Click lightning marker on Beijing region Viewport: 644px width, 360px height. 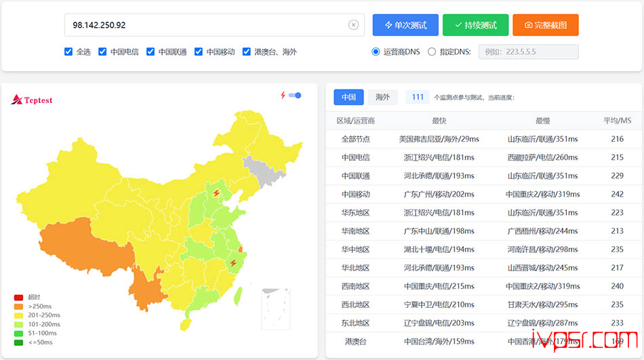pos(216,193)
